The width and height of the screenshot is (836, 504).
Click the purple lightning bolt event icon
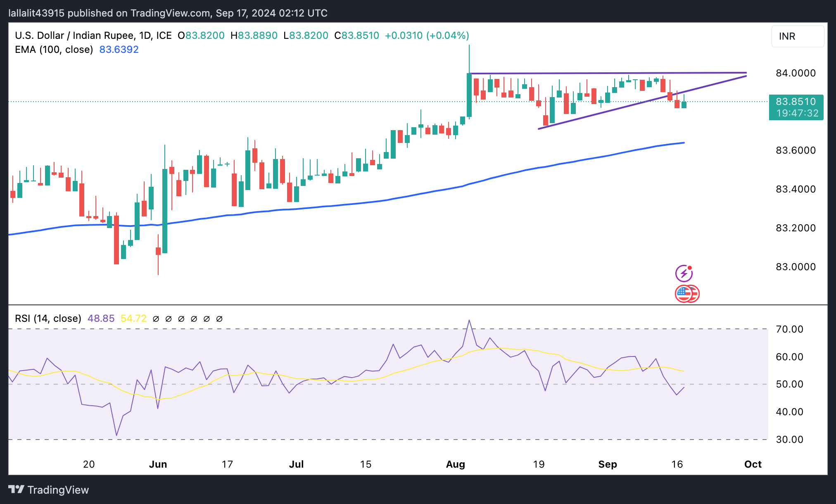684,273
